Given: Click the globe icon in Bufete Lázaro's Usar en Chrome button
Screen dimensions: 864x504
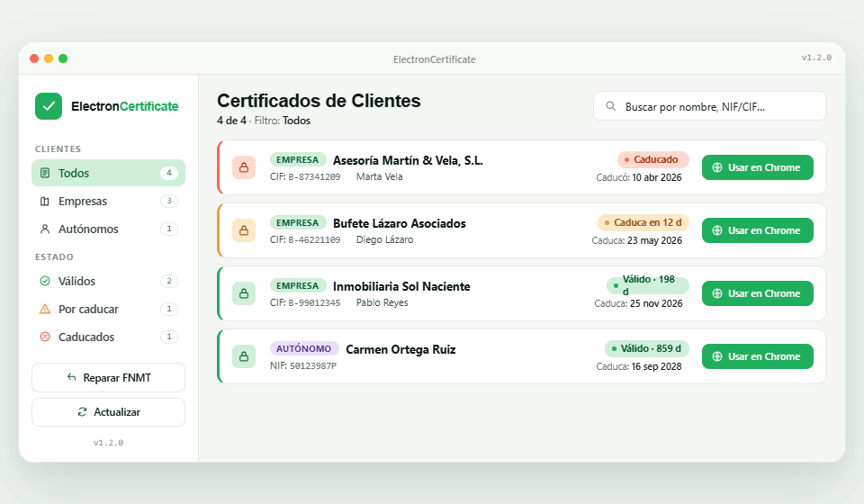Looking at the screenshot, I should (x=717, y=230).
